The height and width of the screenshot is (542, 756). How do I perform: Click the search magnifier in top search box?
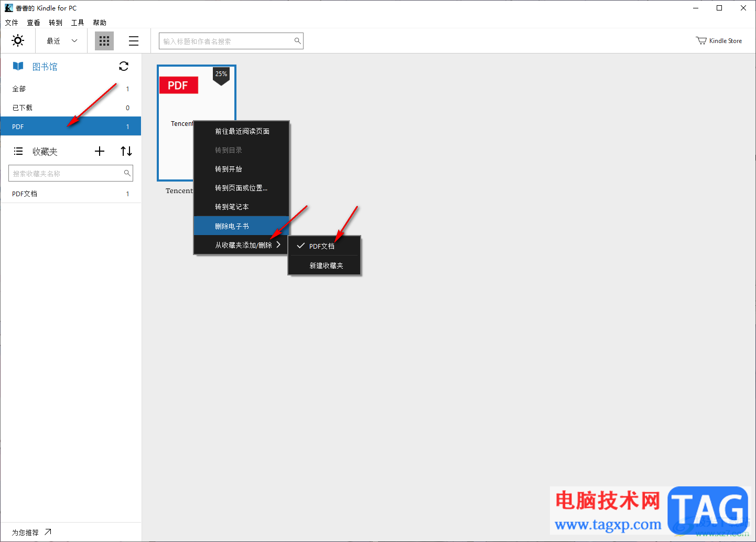point(297,41)
